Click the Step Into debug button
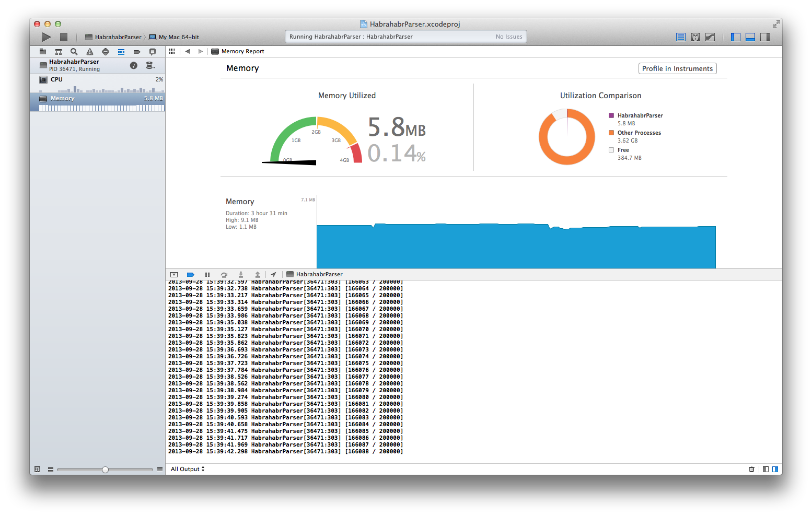 pyautogui.click(x=241, y=274)
